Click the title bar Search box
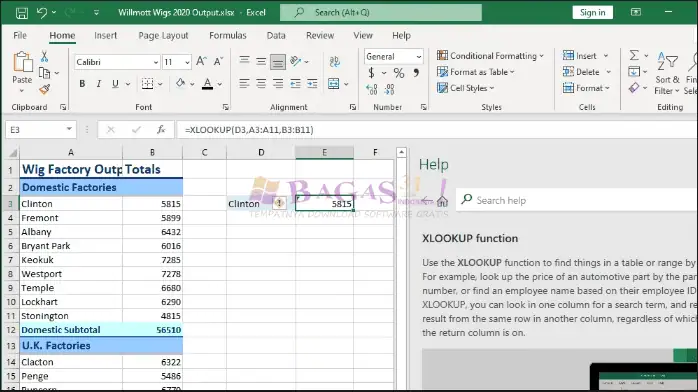The height and width of the screenshot is (392, 698). (381, 12)
